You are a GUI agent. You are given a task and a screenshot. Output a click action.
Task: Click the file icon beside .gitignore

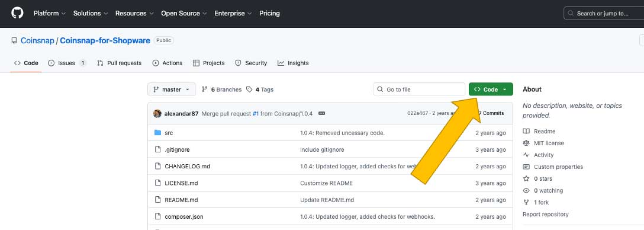[x=157, y=149]
